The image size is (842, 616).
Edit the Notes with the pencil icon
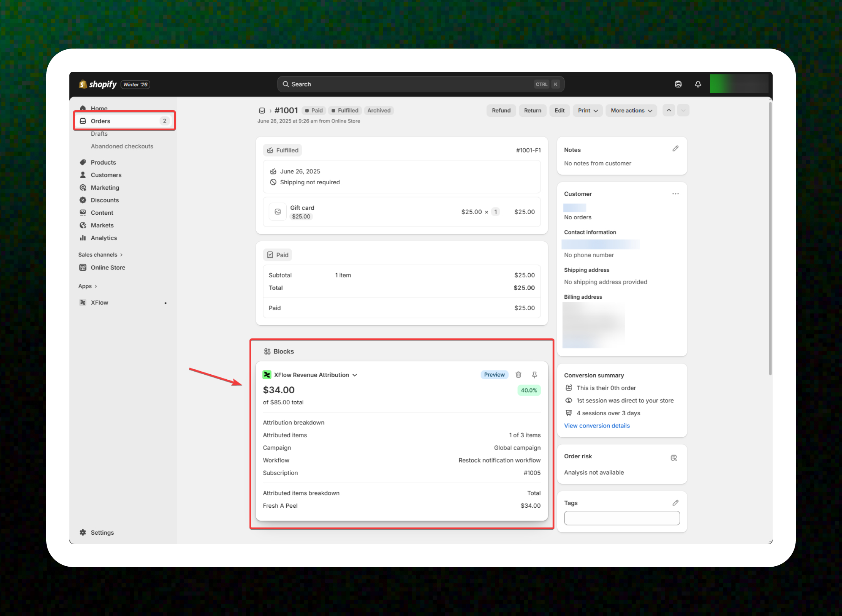point(676,149)
